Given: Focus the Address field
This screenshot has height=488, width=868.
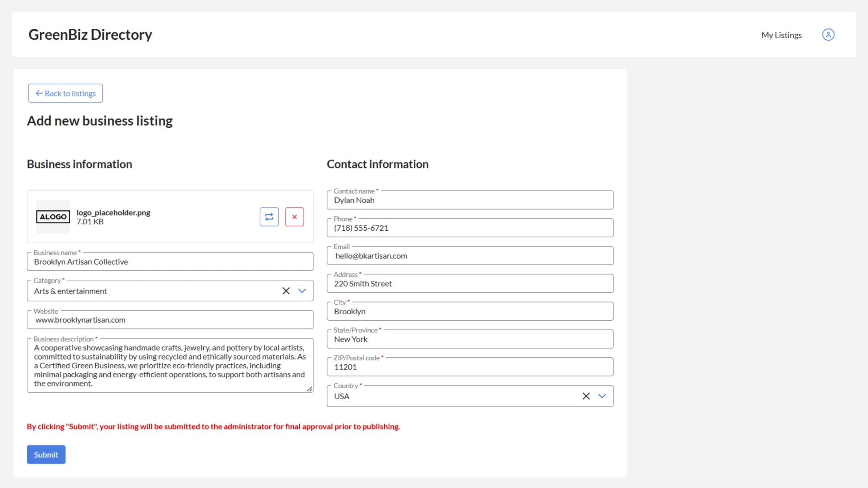Looking at the screenshot, I should [470, 283].
